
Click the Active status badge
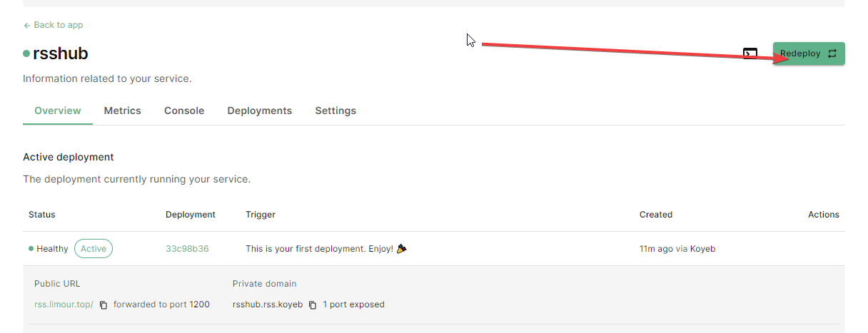[x=94, y=249]
